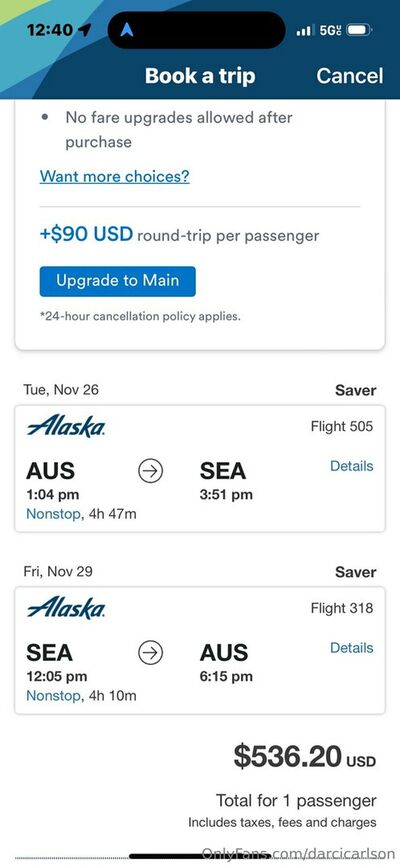The width and height of the screenshot is (400, 867).
Task: Tap the Alaska logo on Flight 318 card
Action: (x=66, y=608)
